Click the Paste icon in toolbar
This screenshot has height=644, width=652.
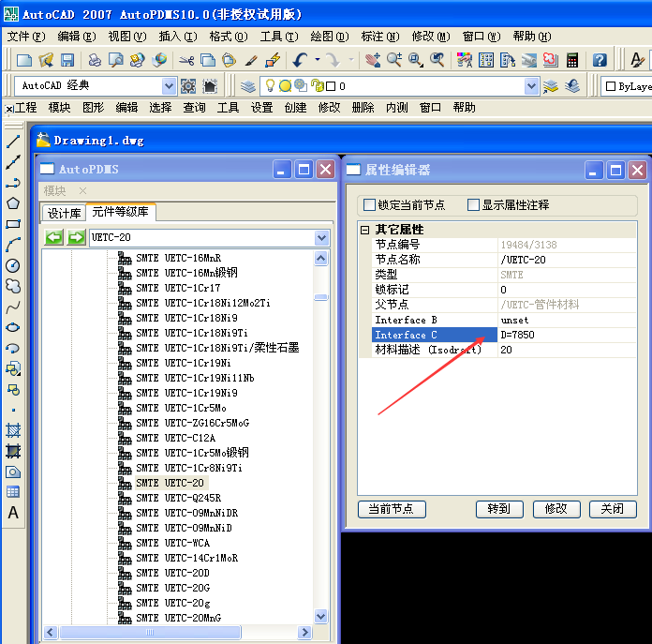(230, 60)
